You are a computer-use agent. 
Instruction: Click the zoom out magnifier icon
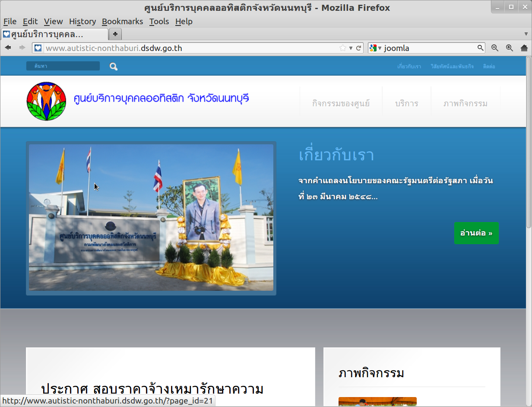[495, 48]
